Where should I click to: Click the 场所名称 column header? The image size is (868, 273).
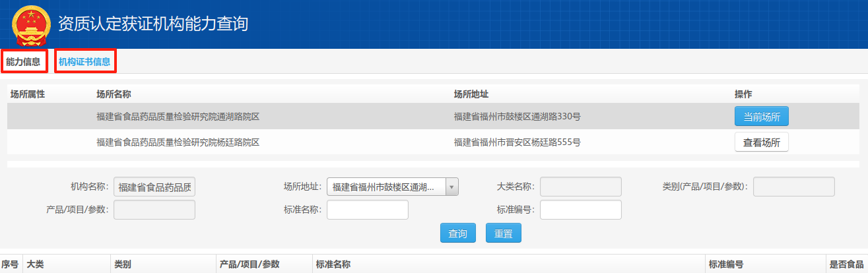point(114,94)
